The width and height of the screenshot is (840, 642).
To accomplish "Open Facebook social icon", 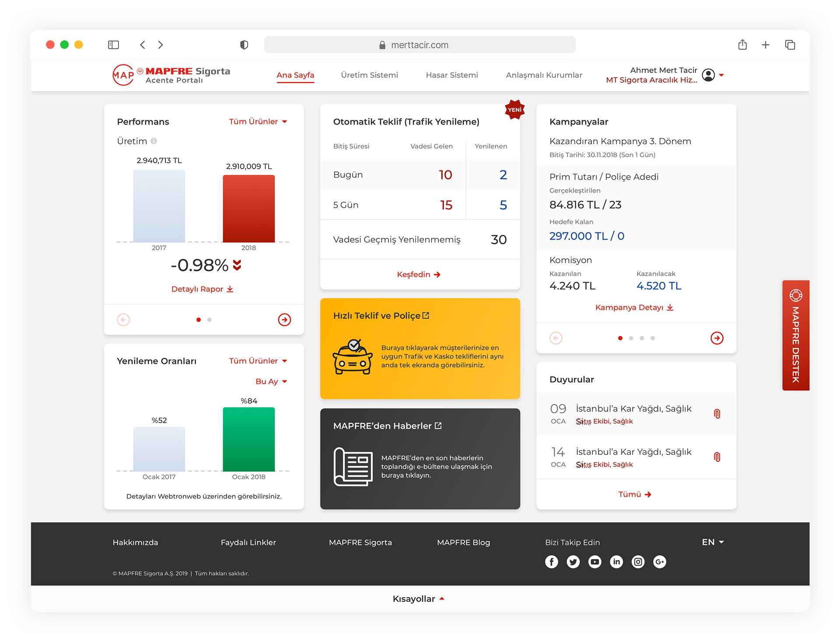I will 552,562.
